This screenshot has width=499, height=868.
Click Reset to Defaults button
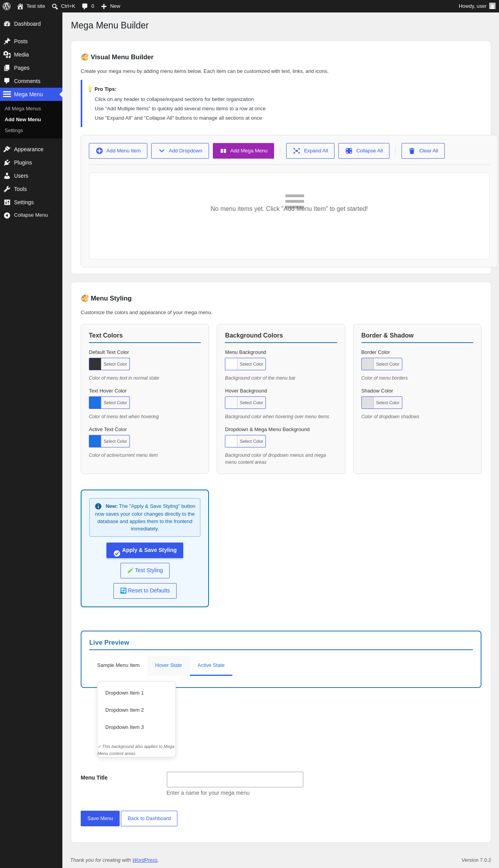pos(145,591)
